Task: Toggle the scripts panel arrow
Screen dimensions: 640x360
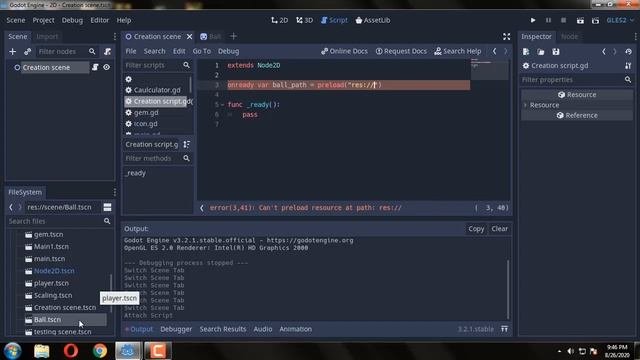Action: point(202,208)
